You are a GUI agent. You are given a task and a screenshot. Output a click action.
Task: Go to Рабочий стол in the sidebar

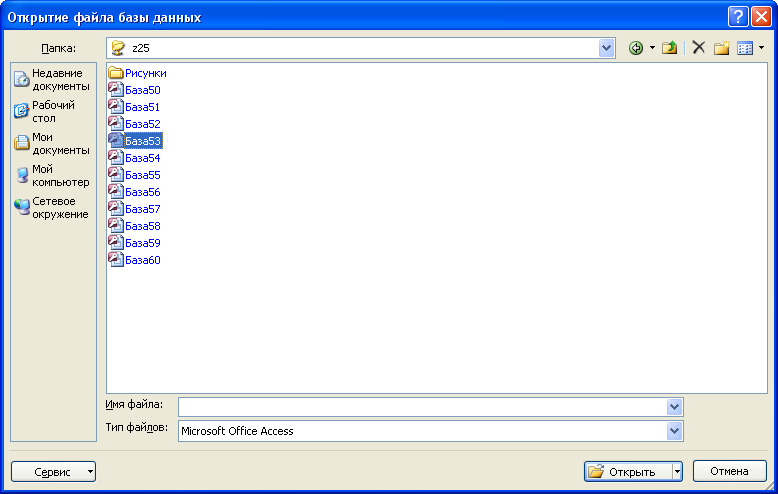(x=46, y=112)
